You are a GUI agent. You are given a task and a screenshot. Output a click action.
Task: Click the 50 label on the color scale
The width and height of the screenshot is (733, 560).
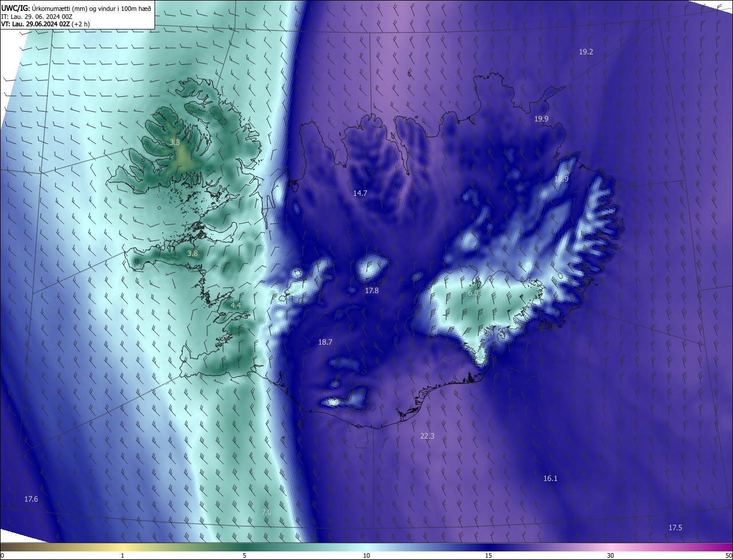click(728, 555)
